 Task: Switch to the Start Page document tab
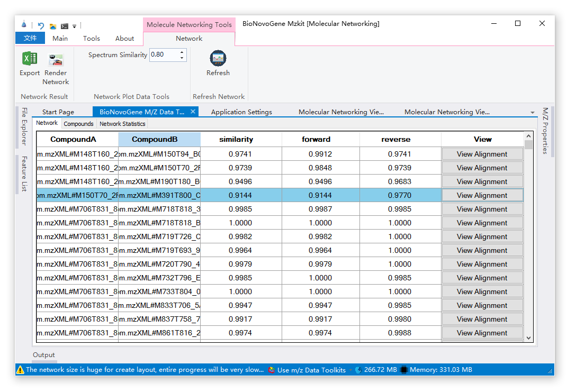coord(58,112)
